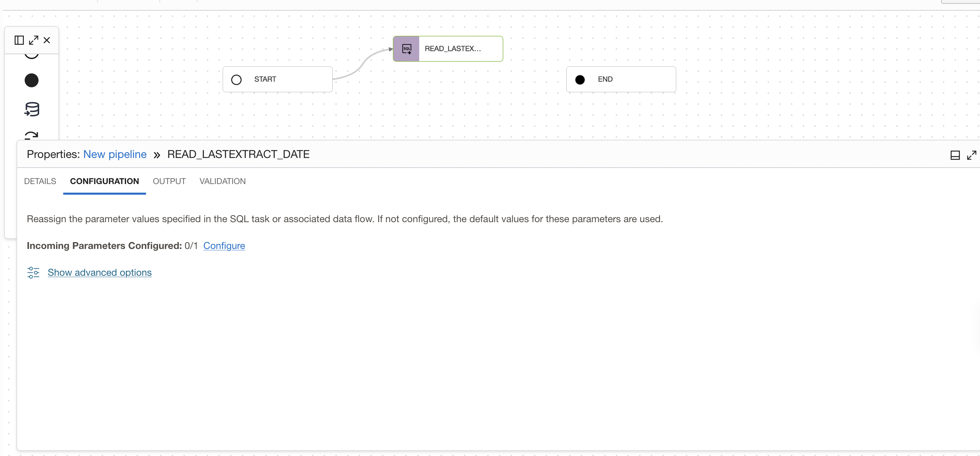980x456 pixels.
Task: Toggle the Properties panel dock view
Action: pyautogui.click(x=955, y=155)
